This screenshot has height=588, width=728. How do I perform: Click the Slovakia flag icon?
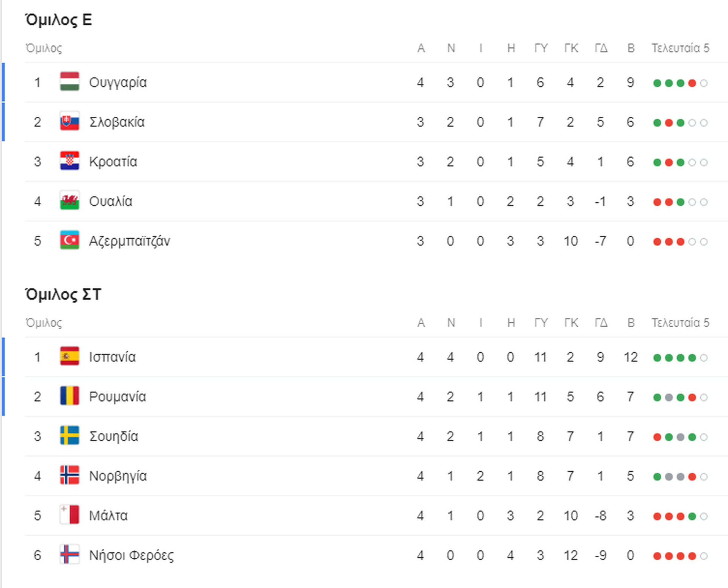point(70,122)
